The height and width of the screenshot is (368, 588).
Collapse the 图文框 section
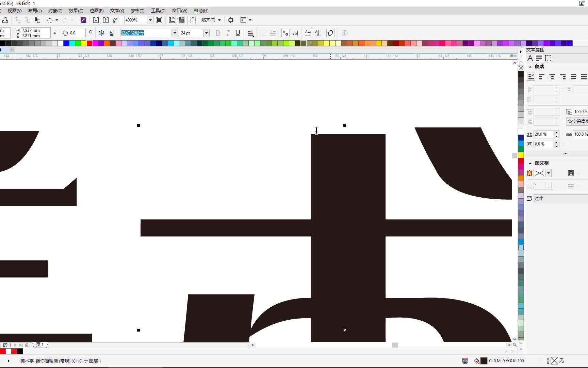point(530,163)
